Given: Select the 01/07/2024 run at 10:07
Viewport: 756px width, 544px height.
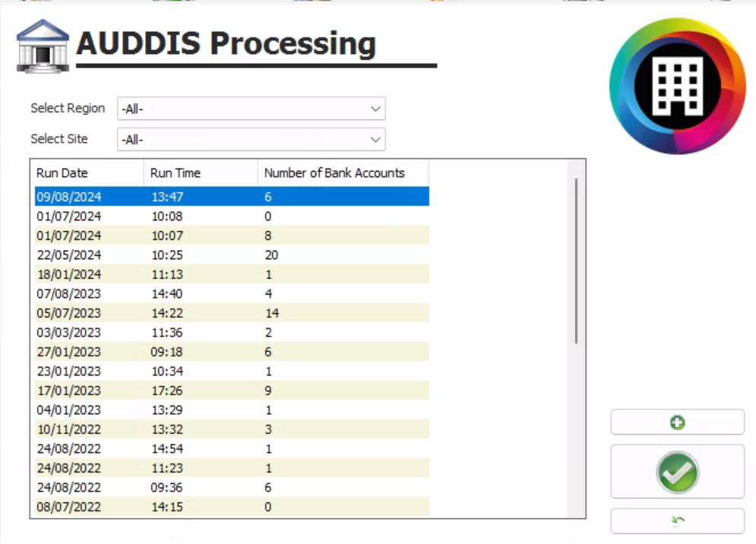Looking at the screenshot, I should click(x=232, y=236).
